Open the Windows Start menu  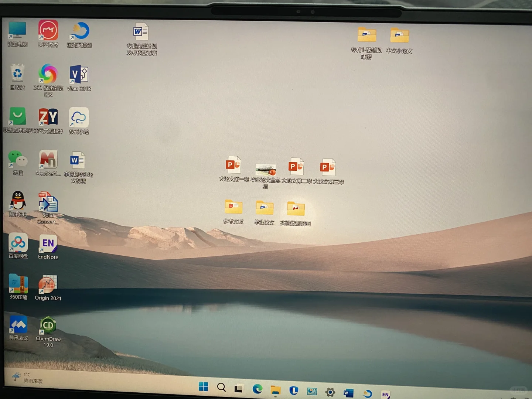point(203,386)
